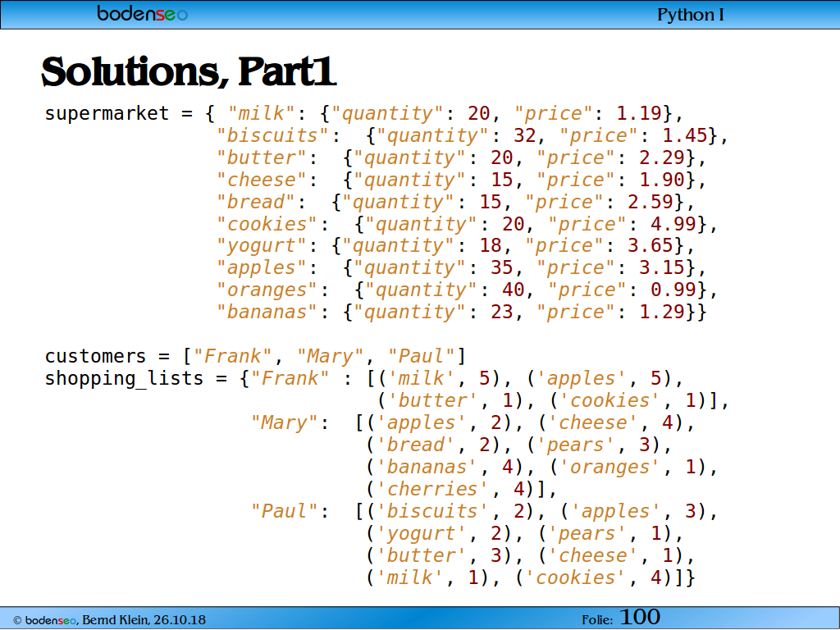
Task: Click the slide number '100' in footer
Action: pos(640,617)
